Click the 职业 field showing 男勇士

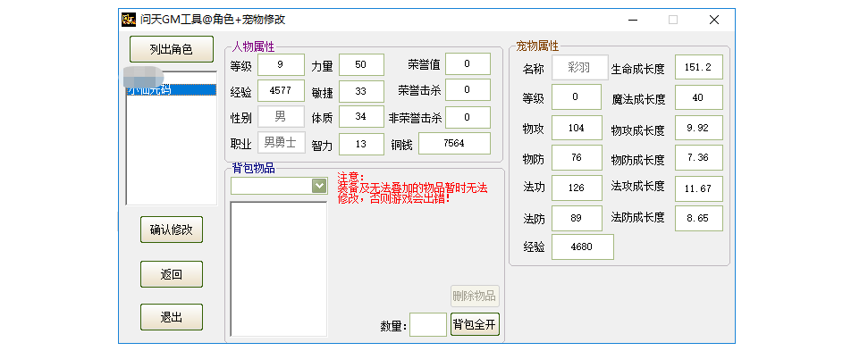[x=281, y=143]
